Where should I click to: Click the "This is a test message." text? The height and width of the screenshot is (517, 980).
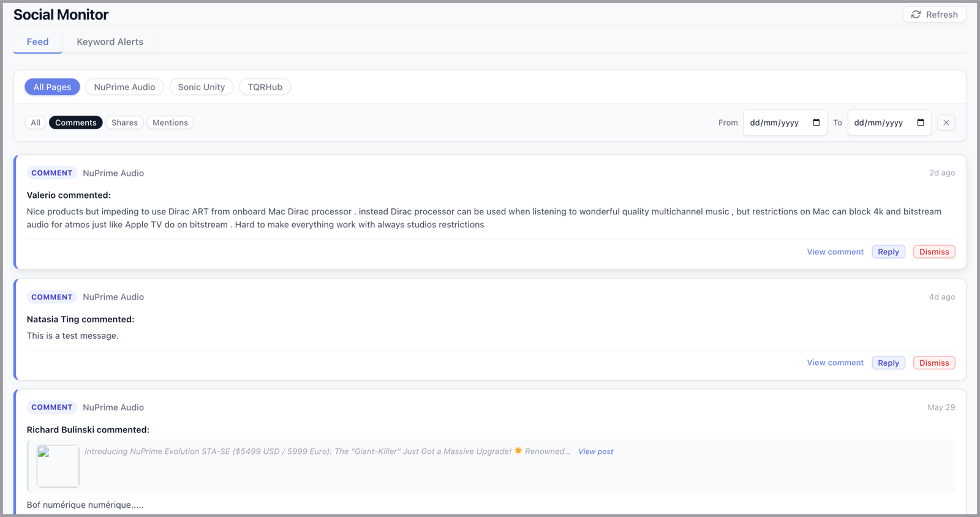72,336
